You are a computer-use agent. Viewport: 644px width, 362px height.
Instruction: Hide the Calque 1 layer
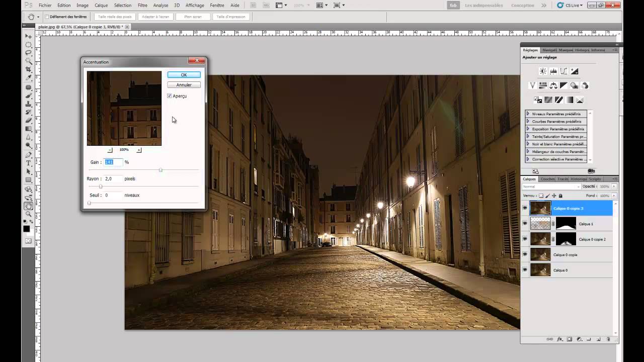(525, 224)
